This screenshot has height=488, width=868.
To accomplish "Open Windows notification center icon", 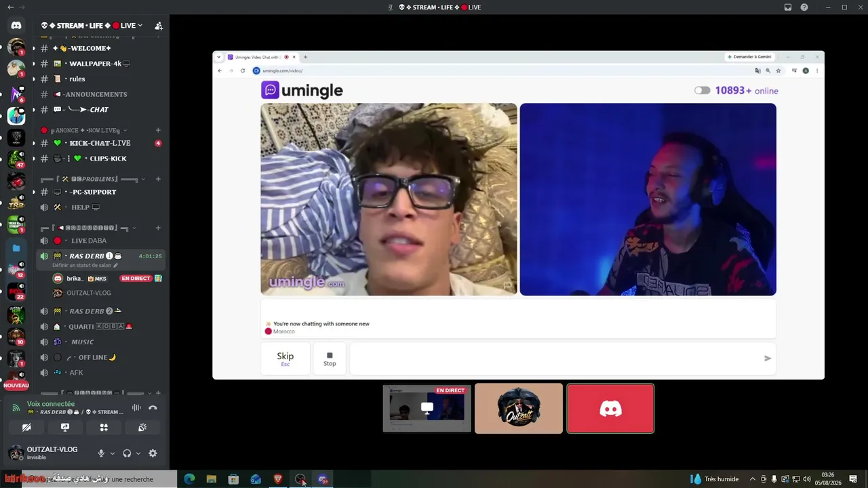I will tap(853, 479).
